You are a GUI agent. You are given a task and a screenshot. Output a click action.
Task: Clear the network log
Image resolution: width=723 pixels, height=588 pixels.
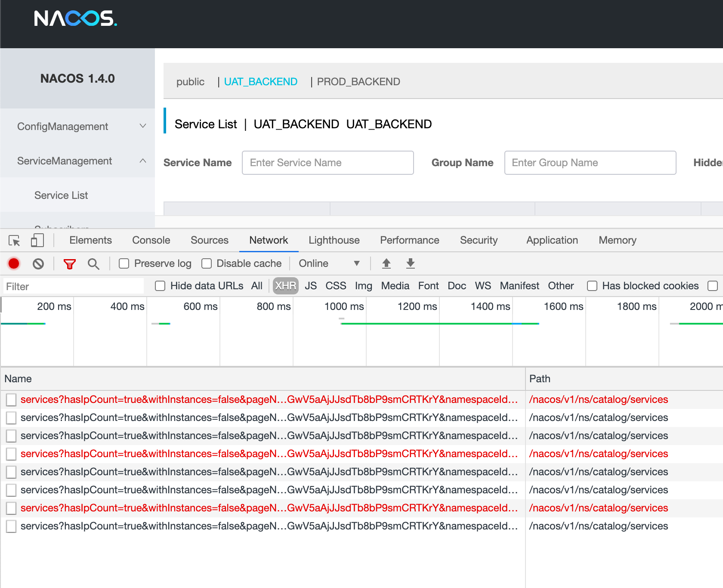point(38,263)
